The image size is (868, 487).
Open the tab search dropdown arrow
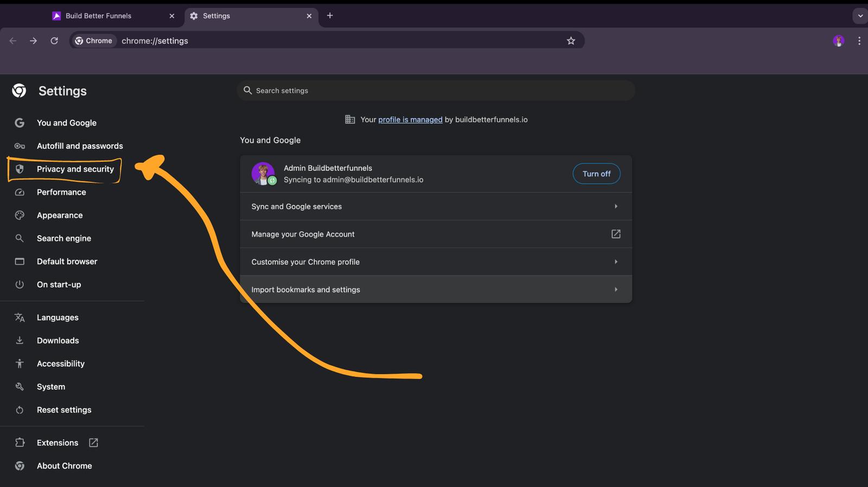pyautogui.click(x=860, y=16)
